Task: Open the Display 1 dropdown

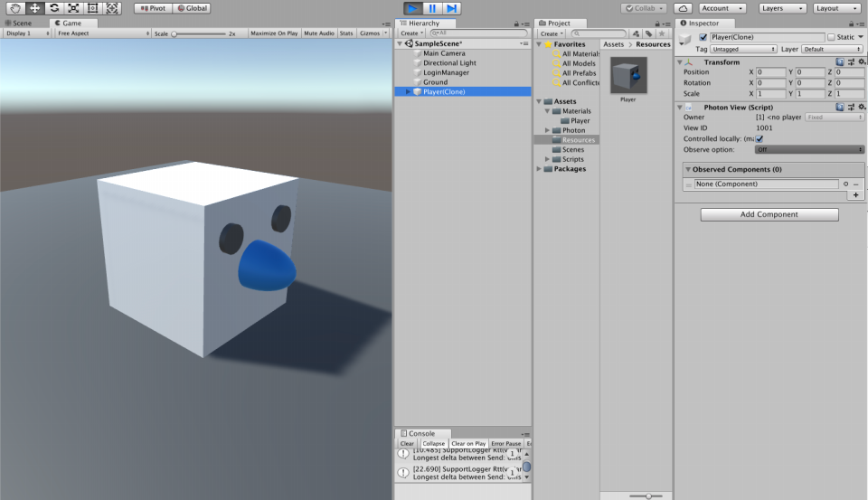Action: pyautogui.click(x=27, y=33)
